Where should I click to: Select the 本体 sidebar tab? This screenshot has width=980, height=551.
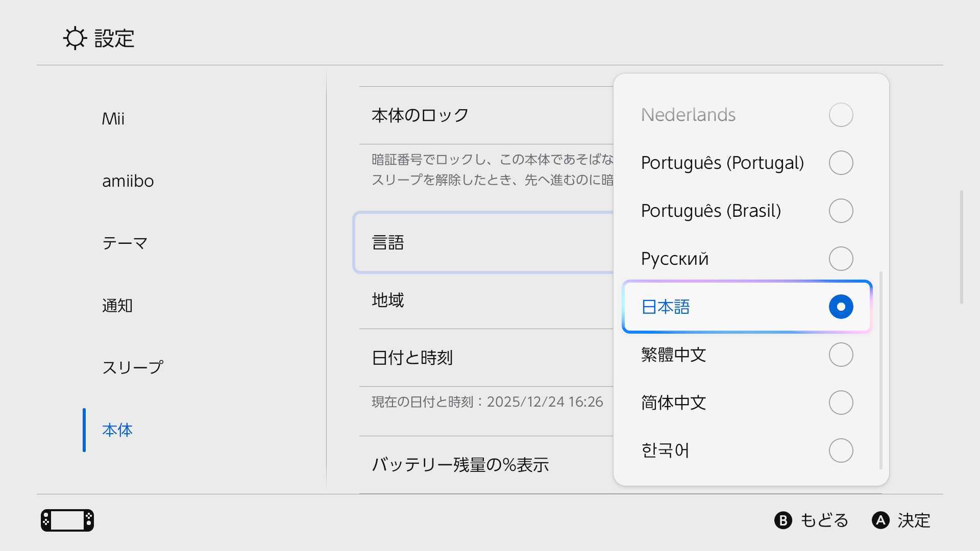117,430
